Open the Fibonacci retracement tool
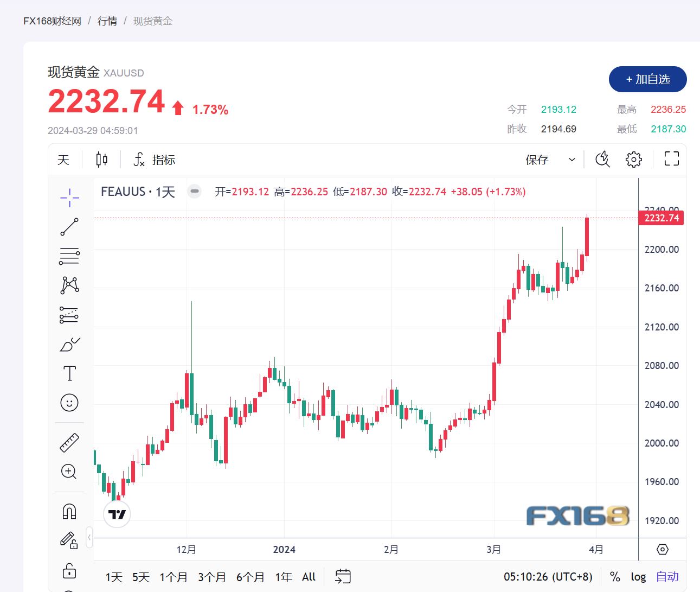The height and width of the screenshot is (592, 700). click(69, 256)
